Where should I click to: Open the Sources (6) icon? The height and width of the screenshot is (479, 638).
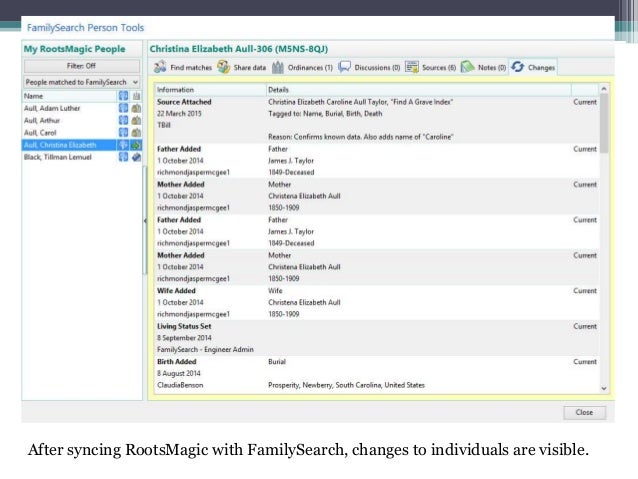[x=412, y=67]
